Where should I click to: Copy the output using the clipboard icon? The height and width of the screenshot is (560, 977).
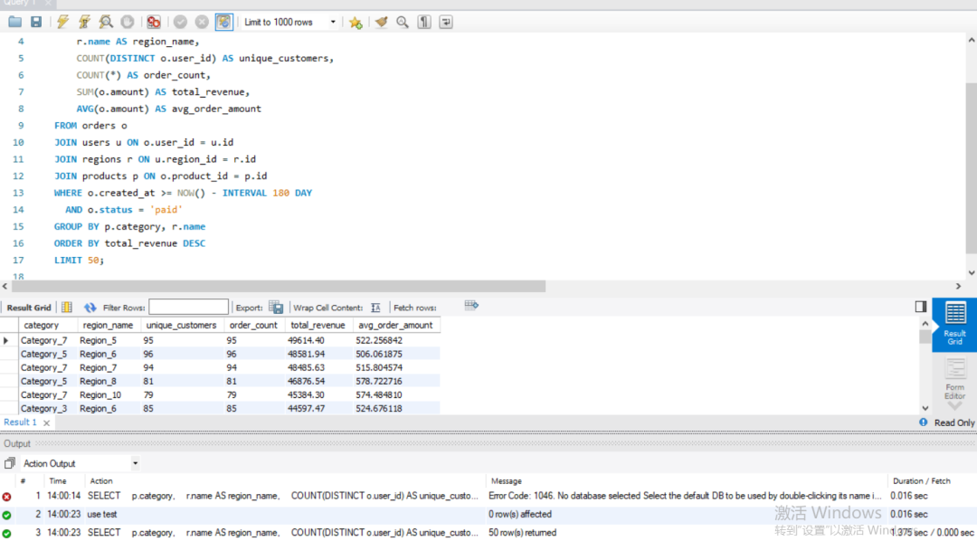point(9,463)
